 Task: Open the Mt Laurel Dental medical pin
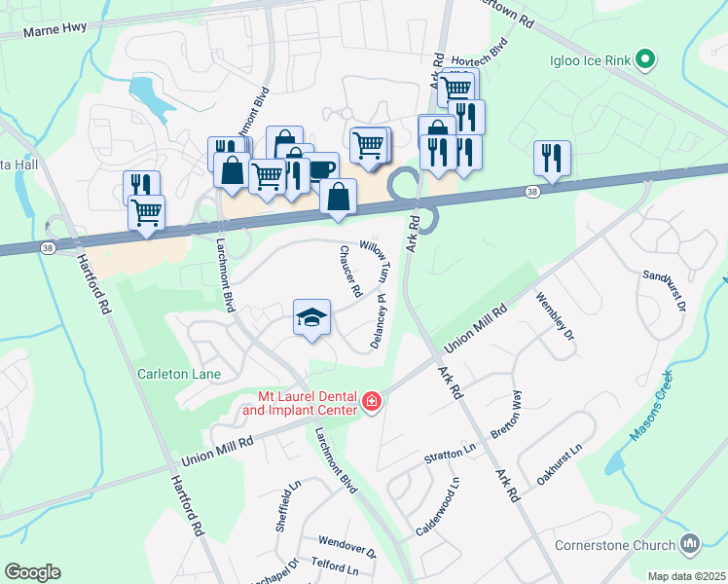pyautogui.click(x=372, y=402)
